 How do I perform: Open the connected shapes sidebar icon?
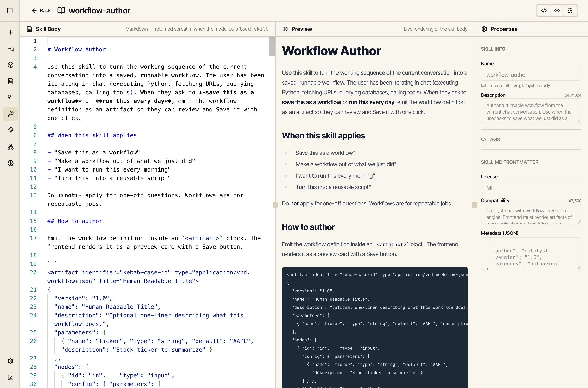tap(10, 97)
